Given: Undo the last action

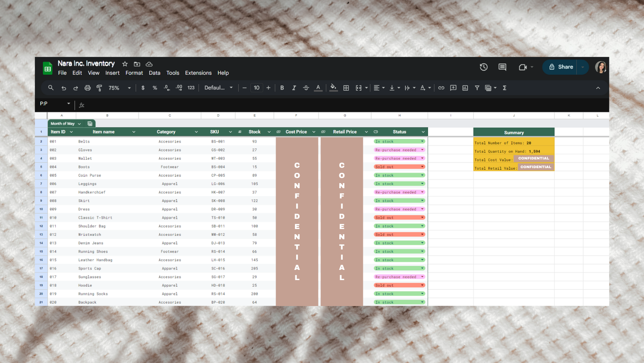Looking at the screenshot, I should pos(64,88).
